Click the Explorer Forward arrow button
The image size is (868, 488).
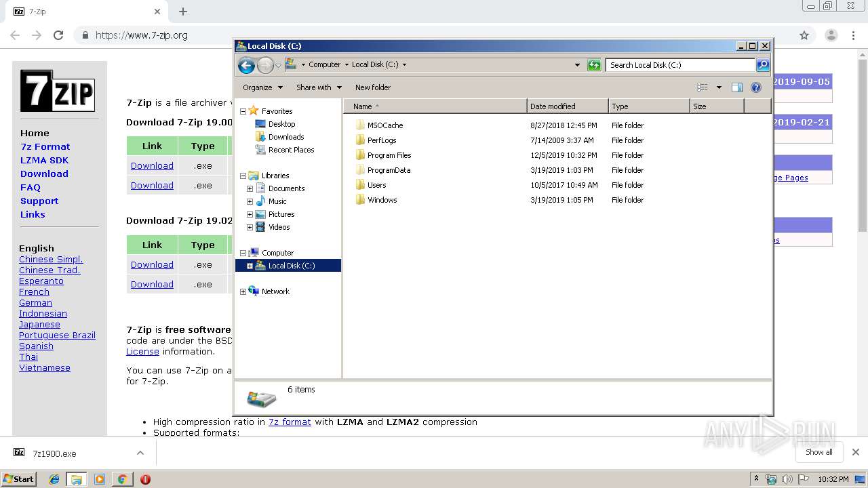click(x=265, y=65)
